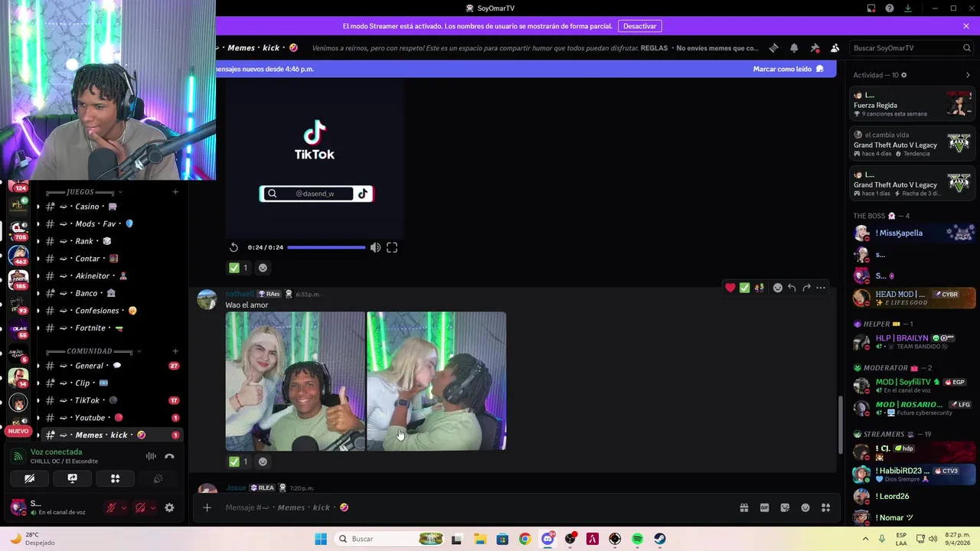Open the emoji picker in message bar

805,507
